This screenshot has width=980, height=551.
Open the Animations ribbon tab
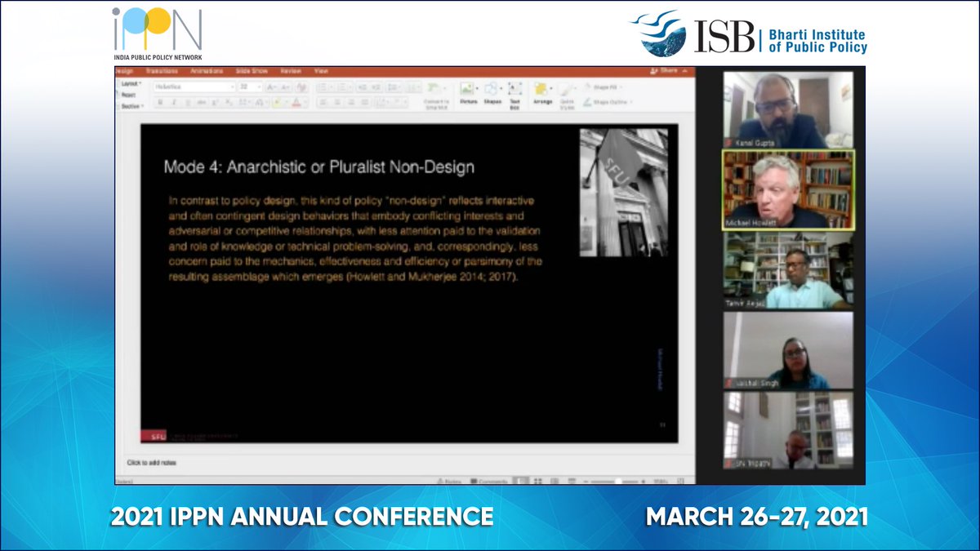tap(207, 71)
